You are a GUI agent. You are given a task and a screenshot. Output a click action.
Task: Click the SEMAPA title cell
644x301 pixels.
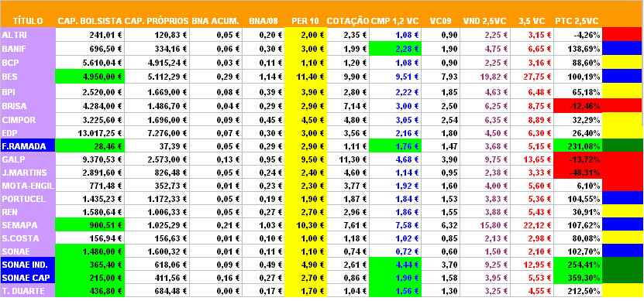28,224
